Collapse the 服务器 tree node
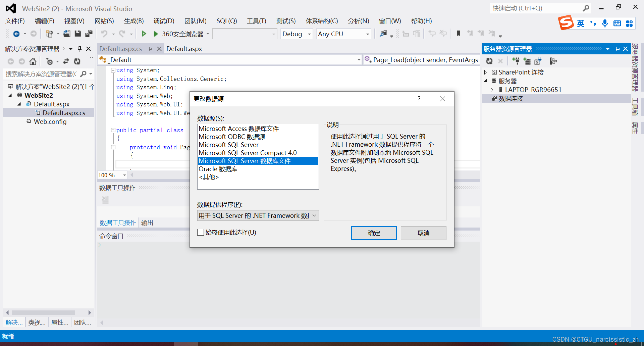Image resolution: width=644 pixels, height=346 pixels. [485, 81]
